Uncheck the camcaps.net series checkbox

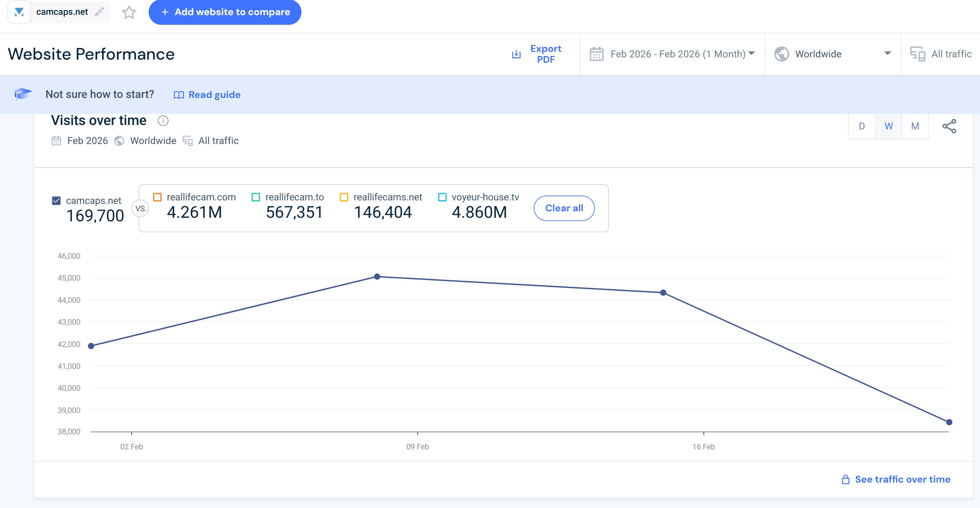coord(56,201)
